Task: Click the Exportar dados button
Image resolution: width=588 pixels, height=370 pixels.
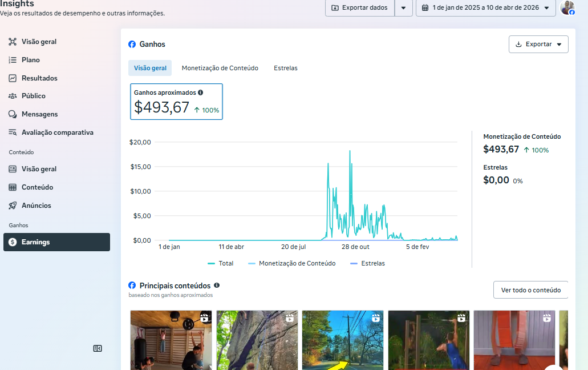Action: [359, 7]
